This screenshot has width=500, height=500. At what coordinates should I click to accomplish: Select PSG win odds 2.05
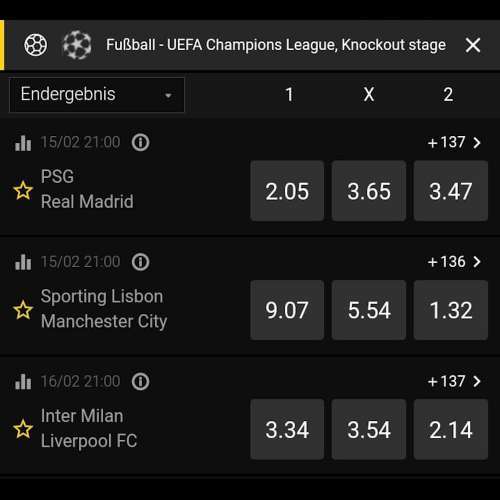tap(287, 191)
